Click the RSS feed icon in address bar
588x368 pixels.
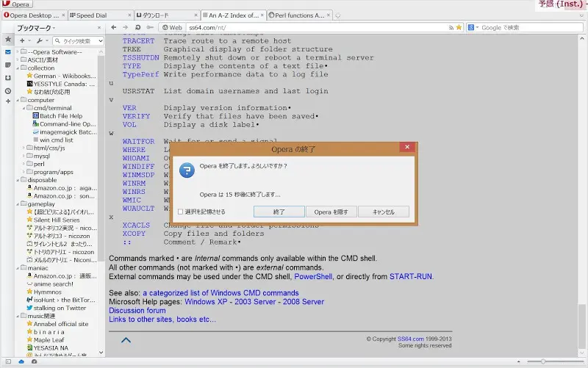451,28
